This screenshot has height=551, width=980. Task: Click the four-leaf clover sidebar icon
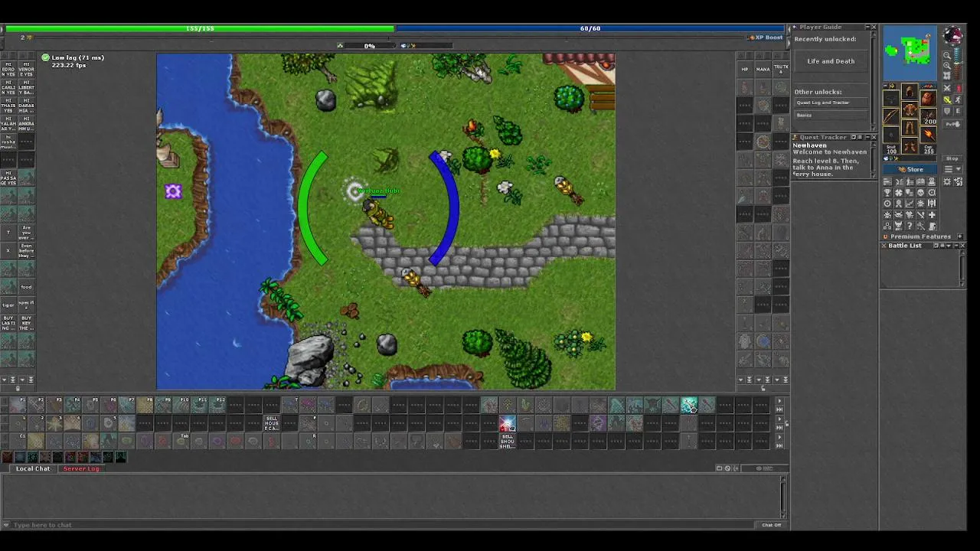898,192
